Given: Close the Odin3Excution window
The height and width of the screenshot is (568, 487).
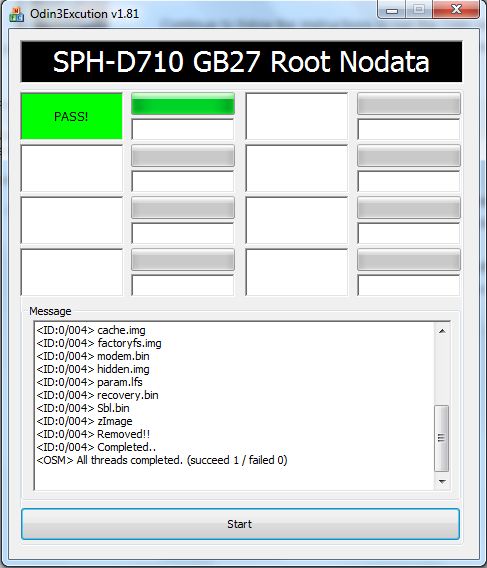Looking at the screenshot, I should click(456, 9).
